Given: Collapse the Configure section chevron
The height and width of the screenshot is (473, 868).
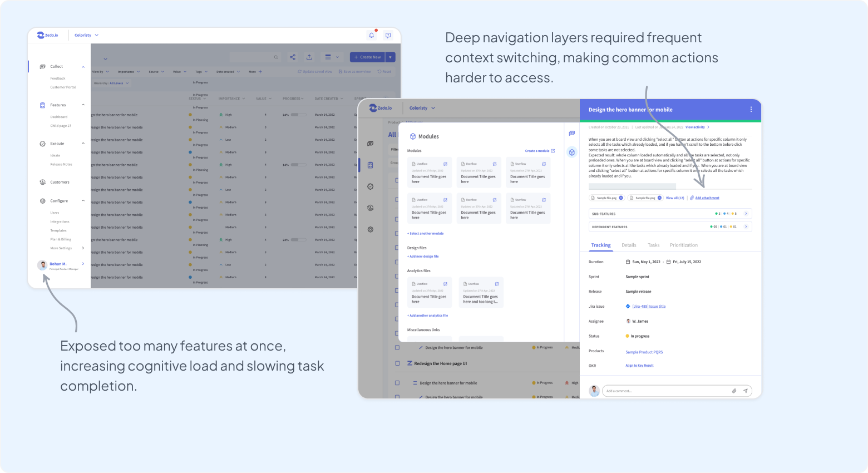Looking at the screenshot, I should (83, 201).
